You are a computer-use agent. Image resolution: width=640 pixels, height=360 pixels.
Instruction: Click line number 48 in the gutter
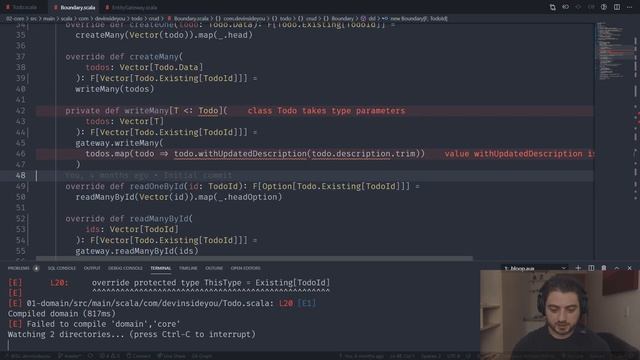[x=20, y=176]
